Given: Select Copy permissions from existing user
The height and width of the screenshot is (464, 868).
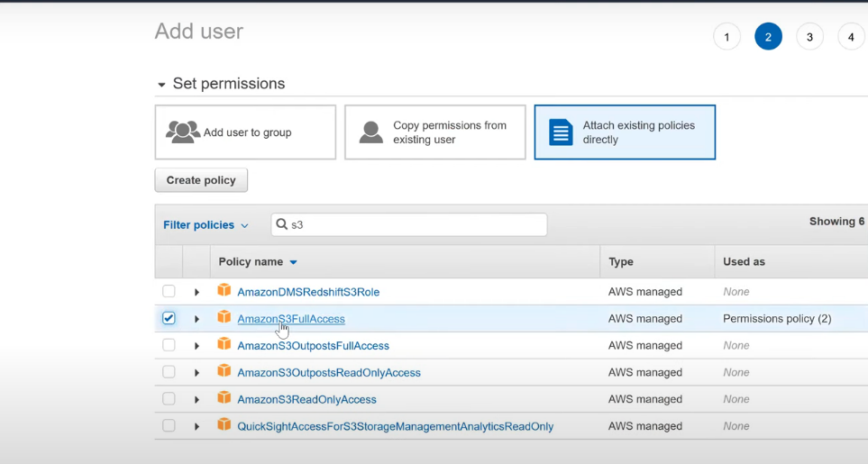Looking at the screenshot, I should [435, 132].
